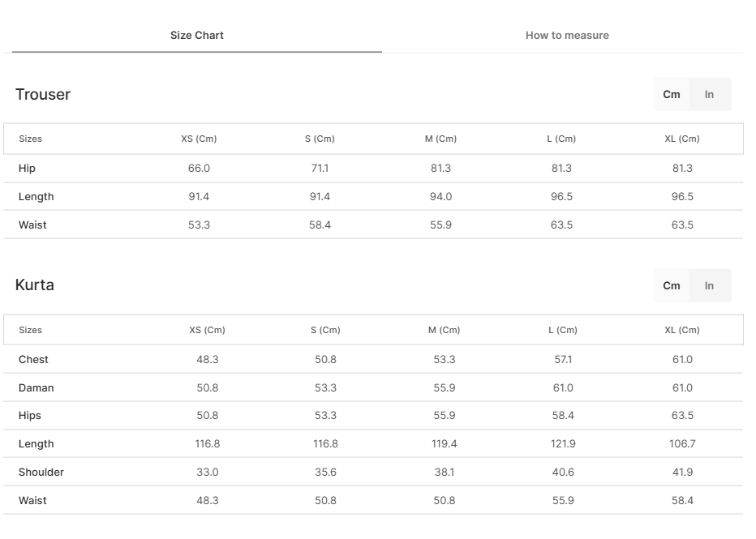Switch Kurta chart to inches
Image resolution: width=756 pixels, height=539 pixels.
(x=709, y=286)
